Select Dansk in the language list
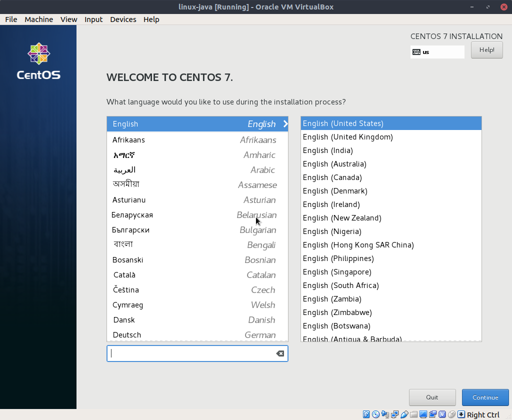Screen dimensions: 512x420 pos(197,320)
